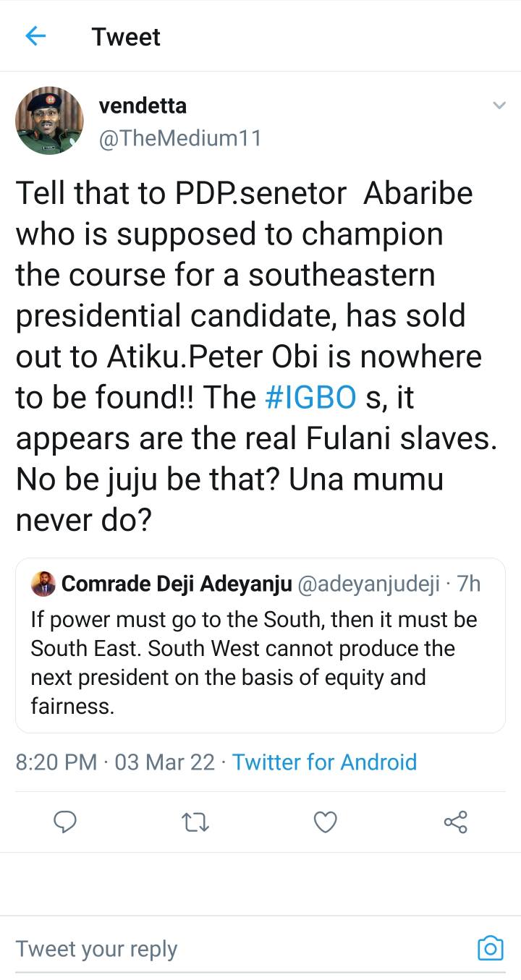
Task: Open the Twitter for Android link
Action: pos(324,762)
